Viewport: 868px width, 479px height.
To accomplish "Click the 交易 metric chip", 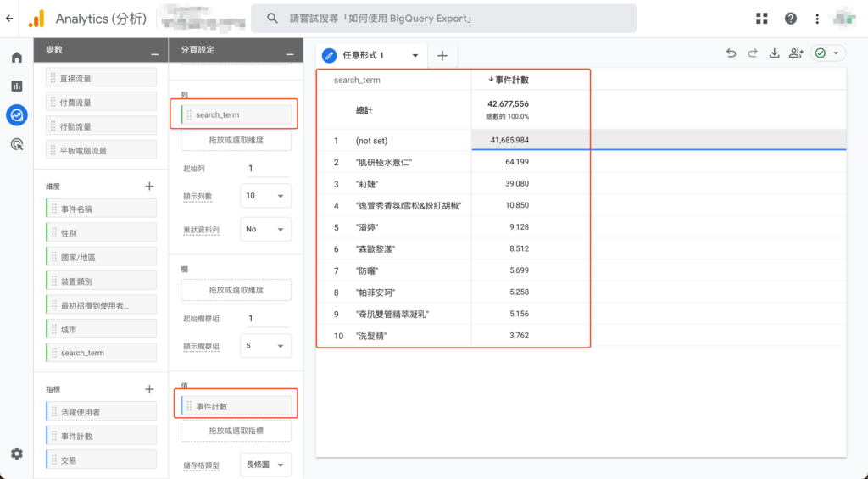I will [102, 460].
